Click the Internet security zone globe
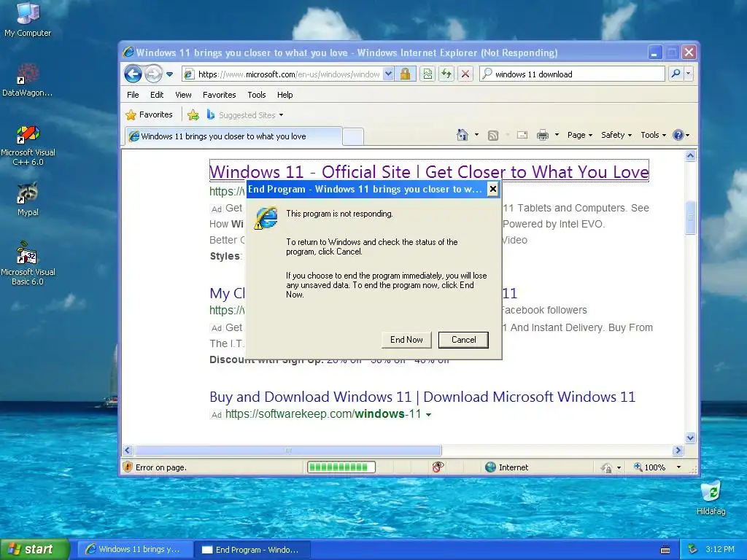This screenshot has width=747, height=560. (x=491, y=467)
